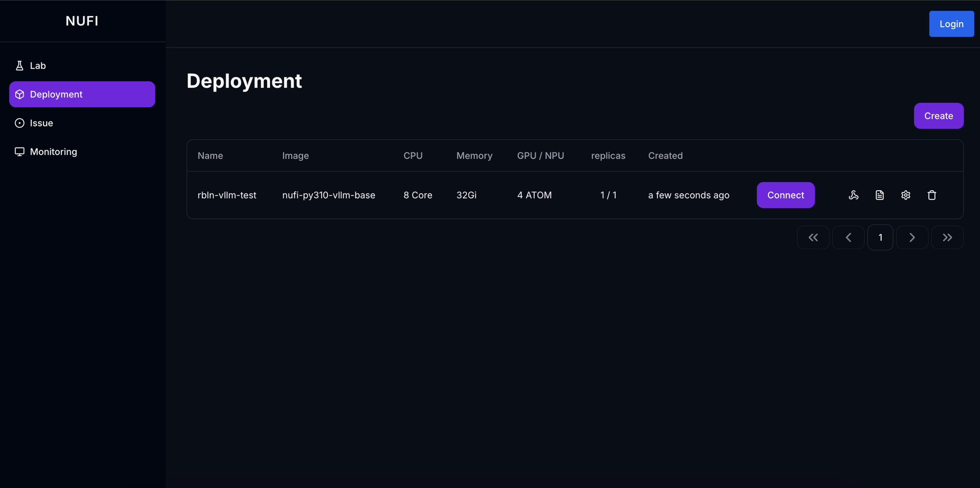Click the Name column header
Image resolution: width=980 pixels, height=488 pixels.
point(210,156)
